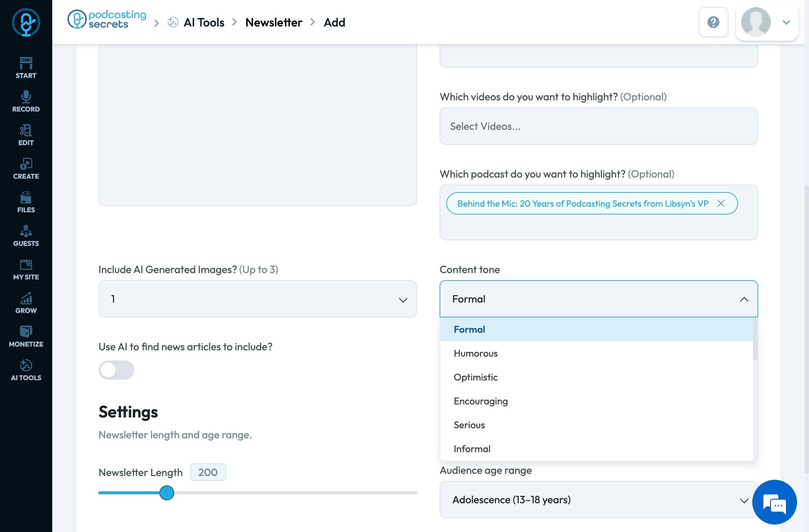Open the live chat bubble
809x532 pixels.
coord(774,502)
